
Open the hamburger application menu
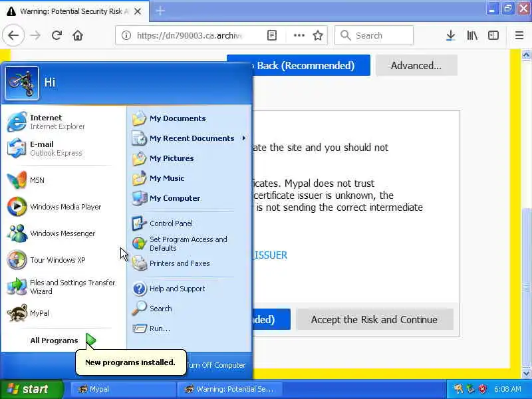tap(519, 35)
